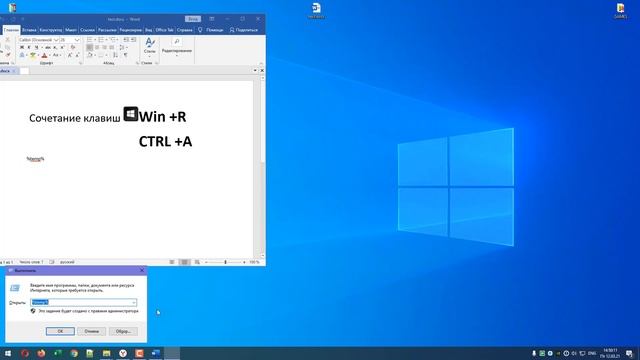This screenshot has height=360, width=640.
Task: Click the Помощь lightbulb search
Action: point(211,30)
